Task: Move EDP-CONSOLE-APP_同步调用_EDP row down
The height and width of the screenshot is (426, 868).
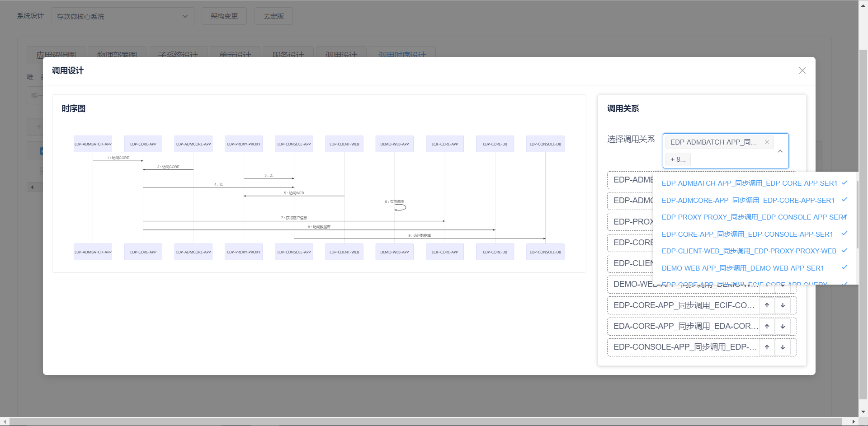Action: (783, 347)
